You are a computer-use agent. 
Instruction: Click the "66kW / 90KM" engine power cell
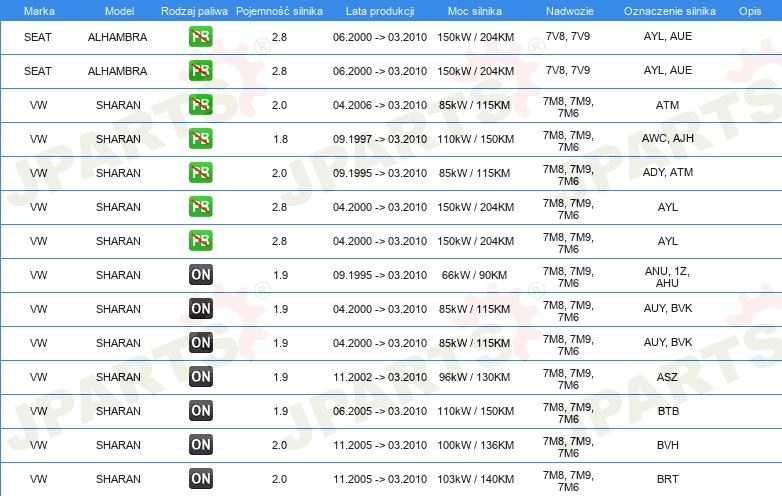click(x=474, y=275)
